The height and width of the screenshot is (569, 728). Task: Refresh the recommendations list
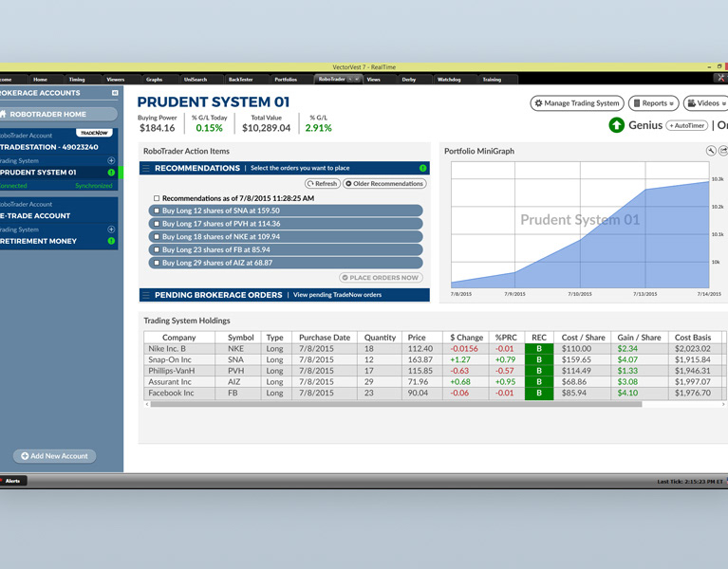(322, 184)
